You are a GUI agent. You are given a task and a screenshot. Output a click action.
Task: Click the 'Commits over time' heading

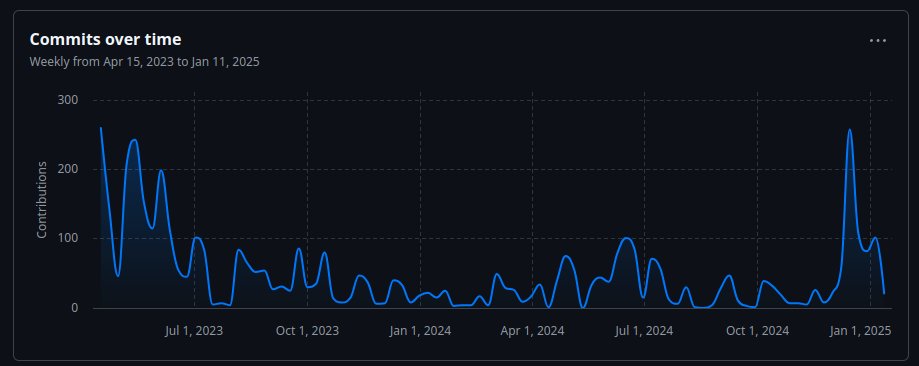pyautogui.click(x=105, y=39)
